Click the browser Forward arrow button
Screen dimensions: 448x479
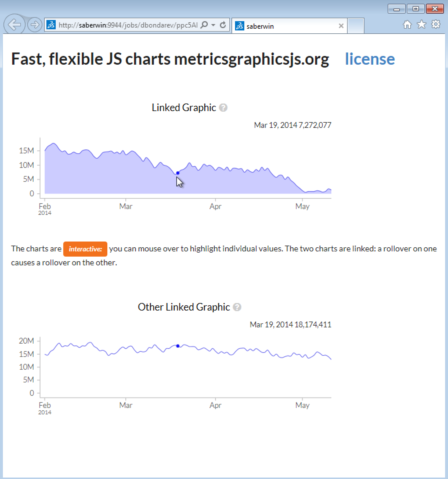click(35, 25)
